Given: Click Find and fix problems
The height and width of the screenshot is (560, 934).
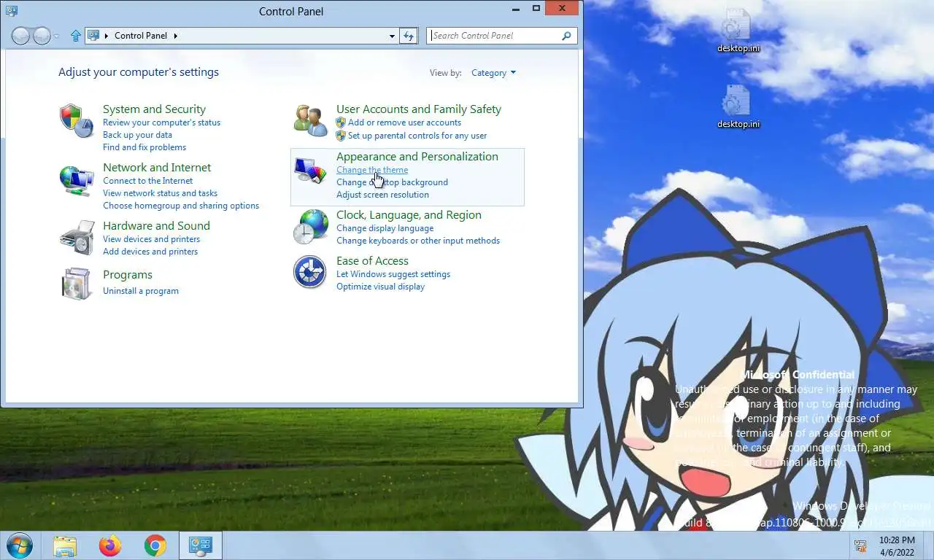Looking at the screenshot, I should [144, 147].
